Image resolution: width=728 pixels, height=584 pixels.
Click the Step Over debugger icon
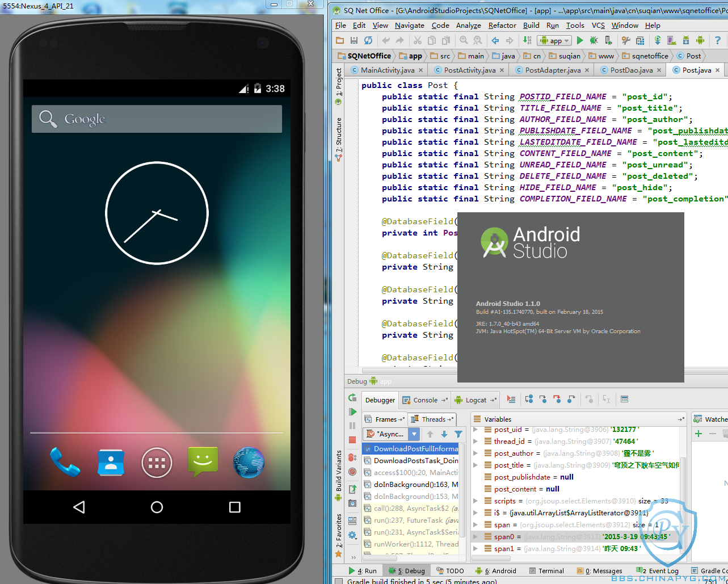529,400
